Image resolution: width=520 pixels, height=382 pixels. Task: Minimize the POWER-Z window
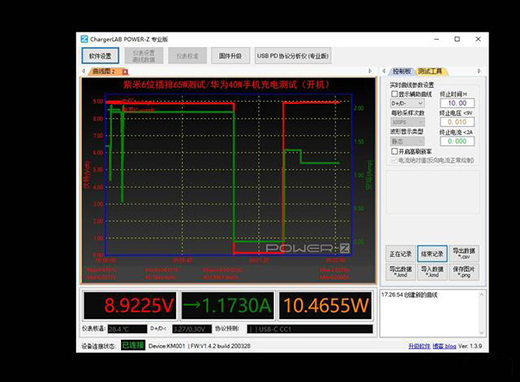tap(437, 39)
